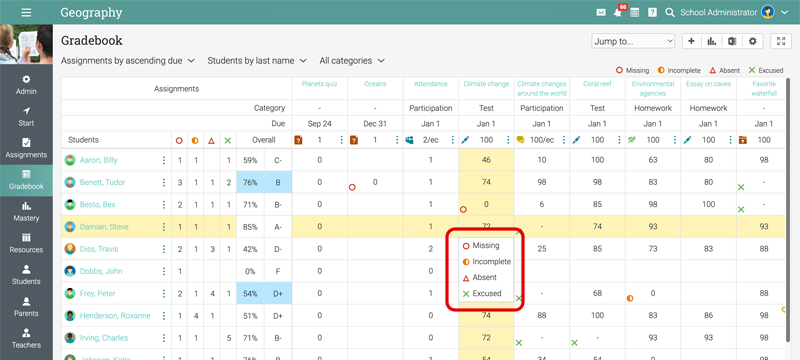Click the search magnifier icon
800x360 pixels.
coord(670,13)
